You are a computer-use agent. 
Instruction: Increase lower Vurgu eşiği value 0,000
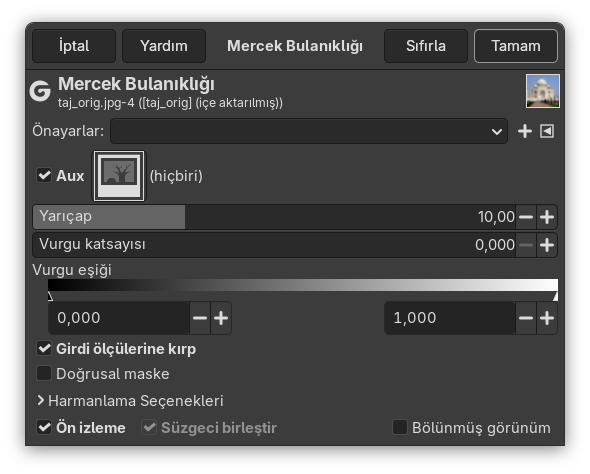tap(221, 318)
